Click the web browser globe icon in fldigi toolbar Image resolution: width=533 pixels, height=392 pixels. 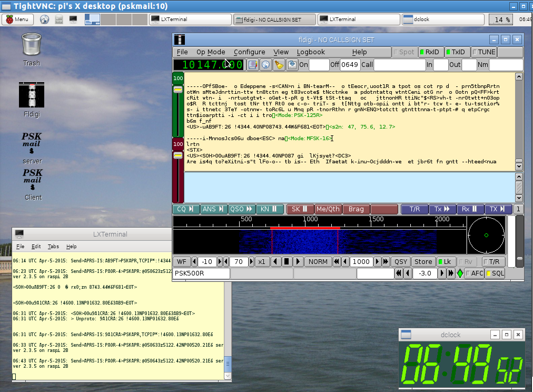click(266, 65)
